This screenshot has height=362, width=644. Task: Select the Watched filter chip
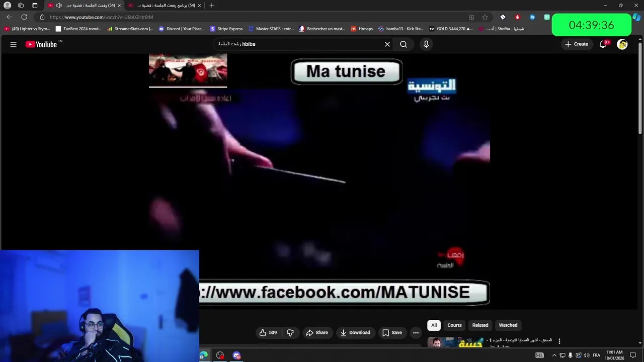(508, 325)
